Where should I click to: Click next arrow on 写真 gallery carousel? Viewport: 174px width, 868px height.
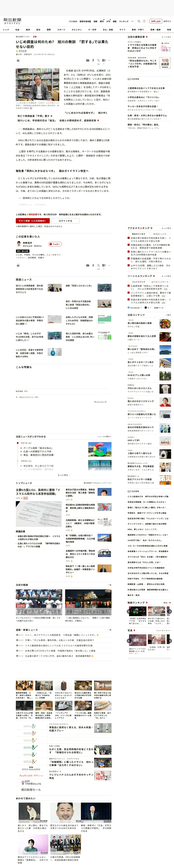[170, 641]
